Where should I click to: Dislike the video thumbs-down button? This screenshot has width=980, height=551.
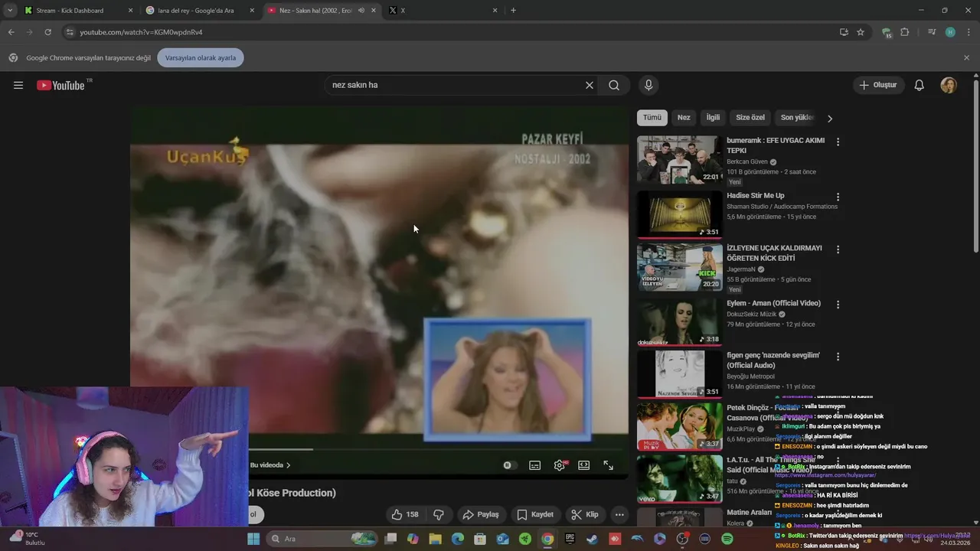coord(439,514)
